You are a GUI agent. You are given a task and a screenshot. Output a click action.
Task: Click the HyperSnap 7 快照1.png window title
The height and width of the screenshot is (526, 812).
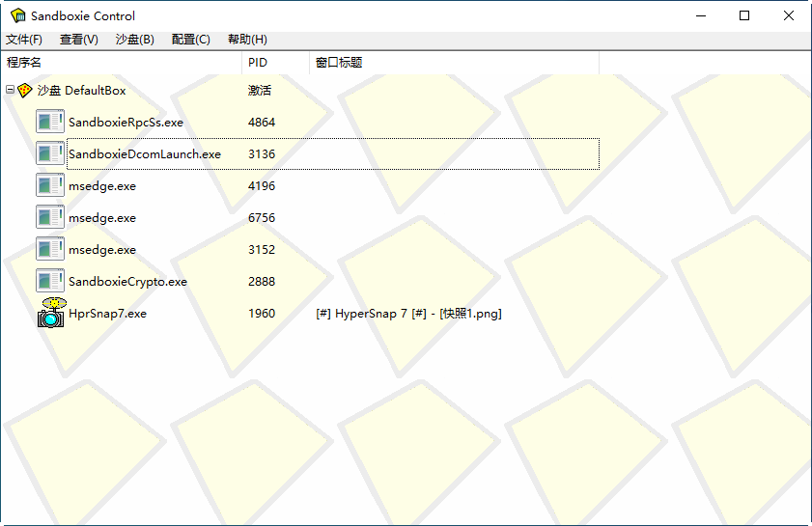click(x=408, y=314)
